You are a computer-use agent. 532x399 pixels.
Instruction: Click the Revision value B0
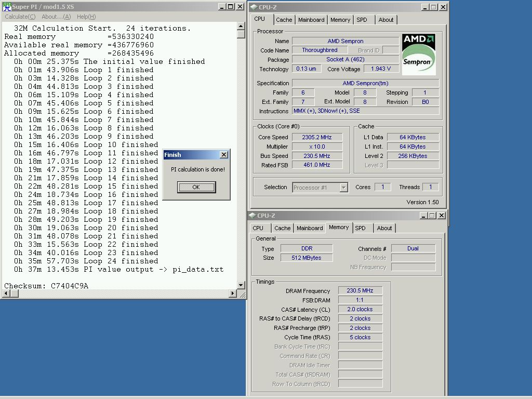[425, 102]
